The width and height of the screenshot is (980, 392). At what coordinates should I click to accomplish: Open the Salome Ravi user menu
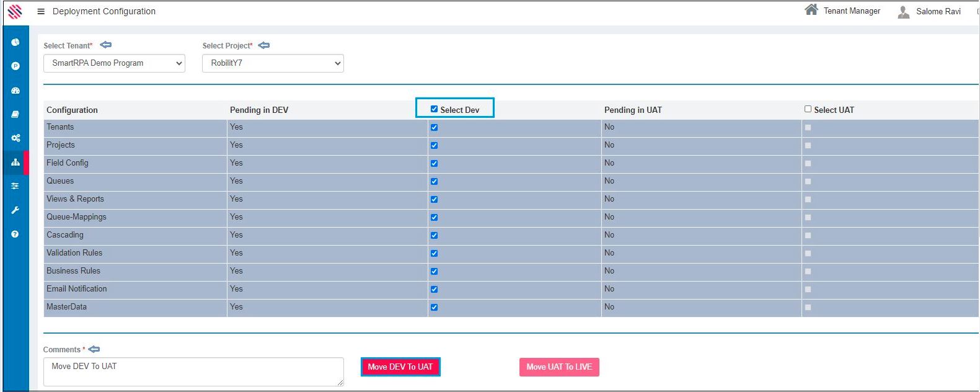[930, 11]
